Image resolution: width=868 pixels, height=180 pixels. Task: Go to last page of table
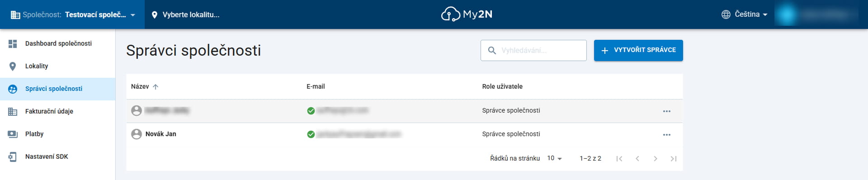(674, 159)
